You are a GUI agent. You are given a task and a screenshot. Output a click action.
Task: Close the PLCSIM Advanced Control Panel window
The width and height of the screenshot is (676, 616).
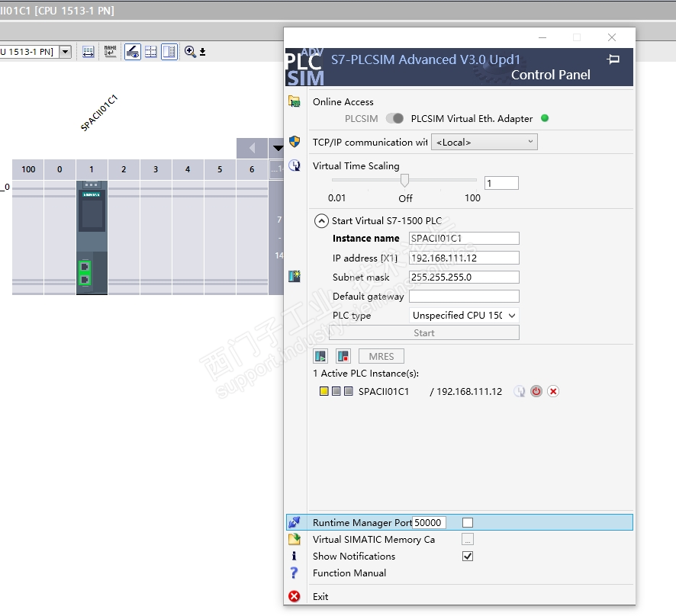pyautogui.click(x=612, y=37)
